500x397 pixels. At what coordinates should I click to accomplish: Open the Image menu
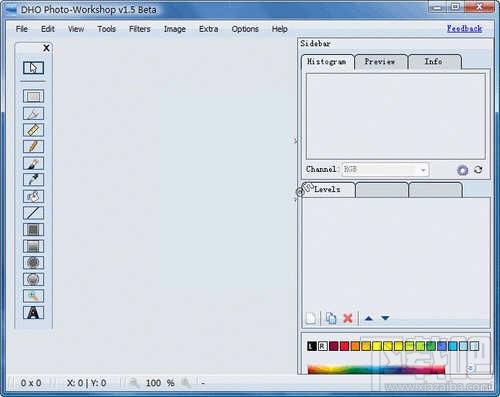[x=175, y=29]
